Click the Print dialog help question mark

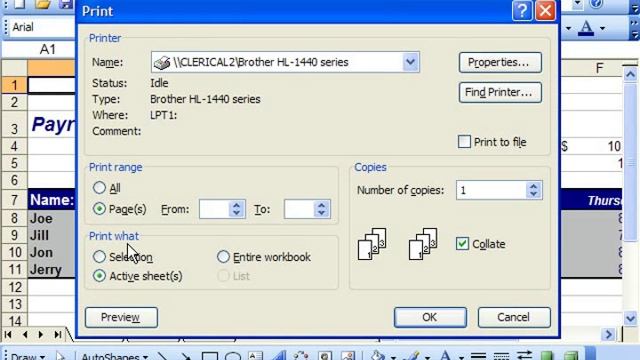click(x=522, y=11)
